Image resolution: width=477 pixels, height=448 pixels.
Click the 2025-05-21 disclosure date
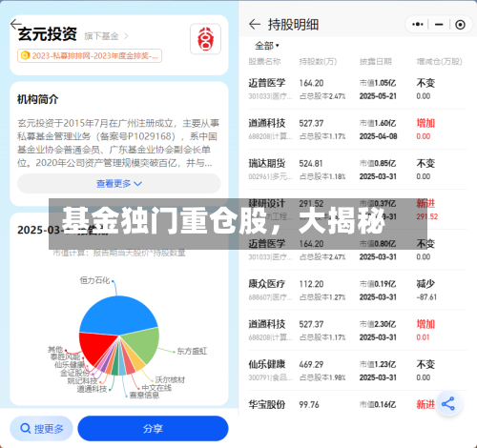click(x=378, y=96)
